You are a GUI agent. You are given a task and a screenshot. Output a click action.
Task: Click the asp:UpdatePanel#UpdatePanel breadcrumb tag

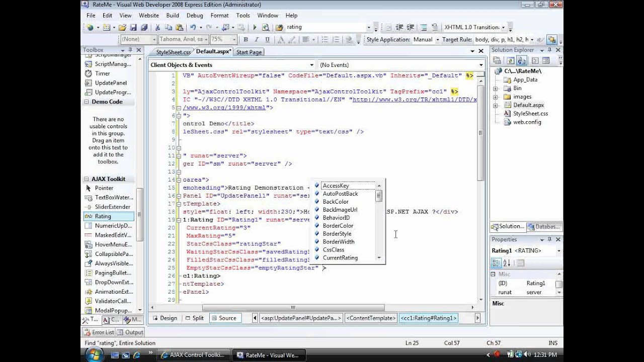click(301, 318)
